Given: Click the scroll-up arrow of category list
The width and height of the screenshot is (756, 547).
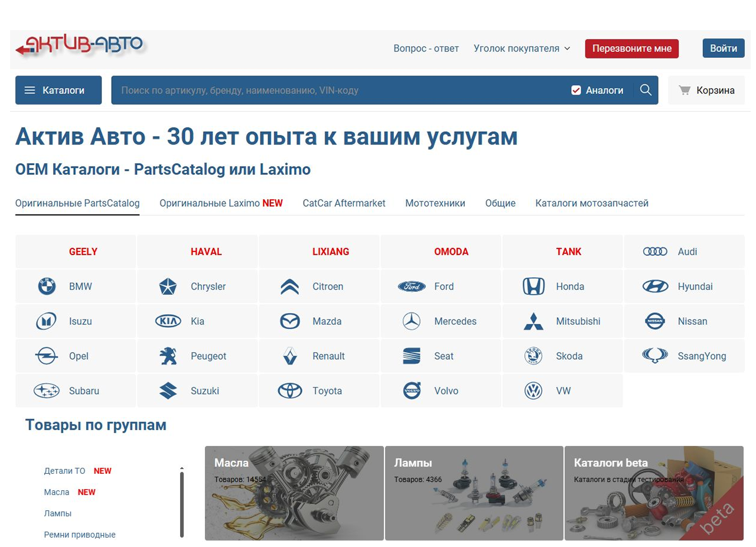Looking at the screenshot, I should (182, 468).
